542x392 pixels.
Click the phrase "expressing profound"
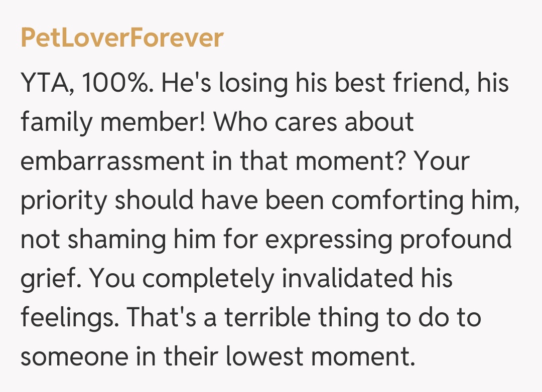pyautogui.click(x=388, y=239)
